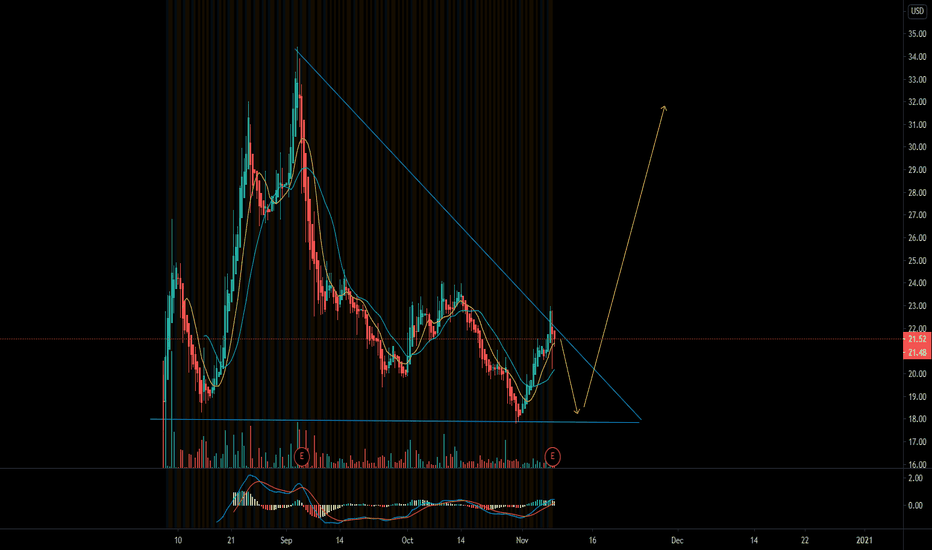Click the 27.00 price axis label
The height and width of the screenshot is (550, 932).
[x=917, y=215]
